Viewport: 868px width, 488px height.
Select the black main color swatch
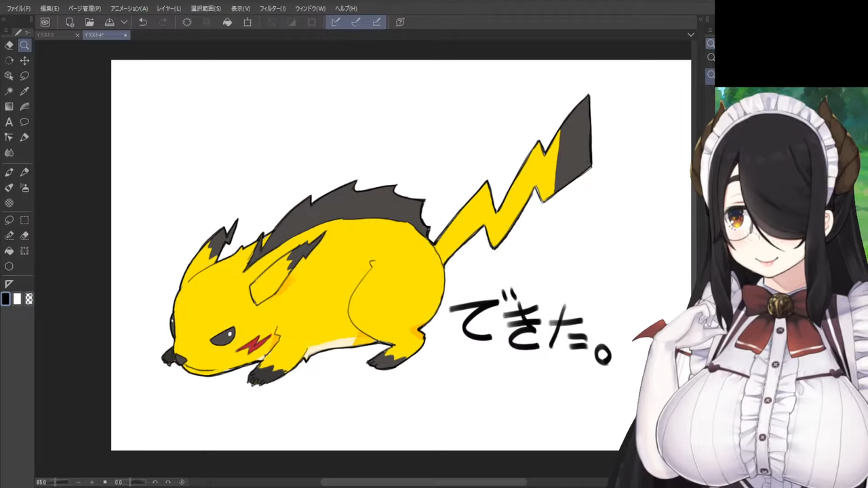tap(6, 299)
